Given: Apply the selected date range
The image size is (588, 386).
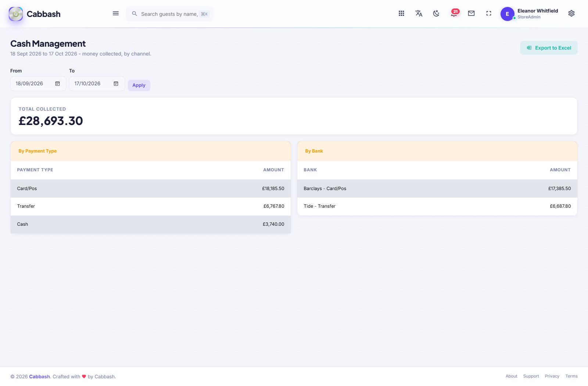Looking at the screenshot, I should point(139,85).
